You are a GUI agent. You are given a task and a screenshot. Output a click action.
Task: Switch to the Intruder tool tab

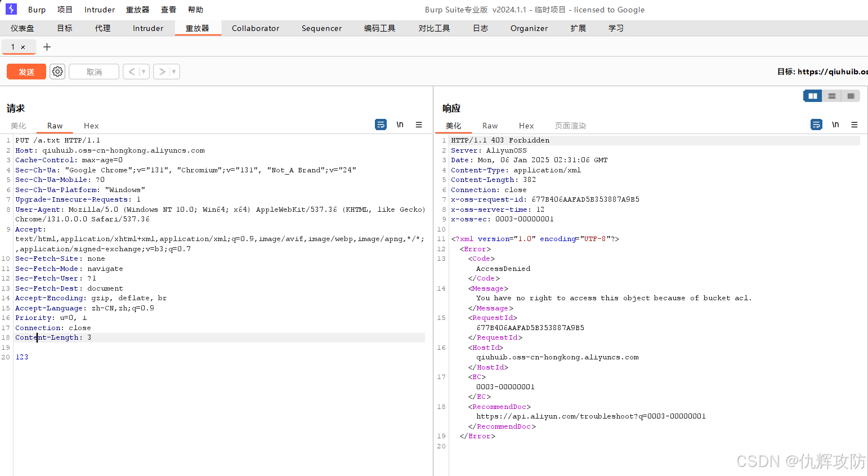click(148, 28)
